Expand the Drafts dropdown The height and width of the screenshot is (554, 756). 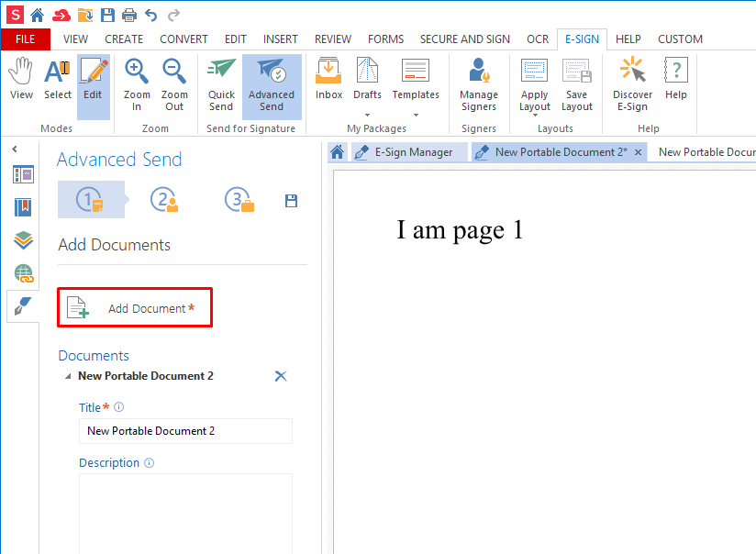pyautogui.click(x=367, y=115)
